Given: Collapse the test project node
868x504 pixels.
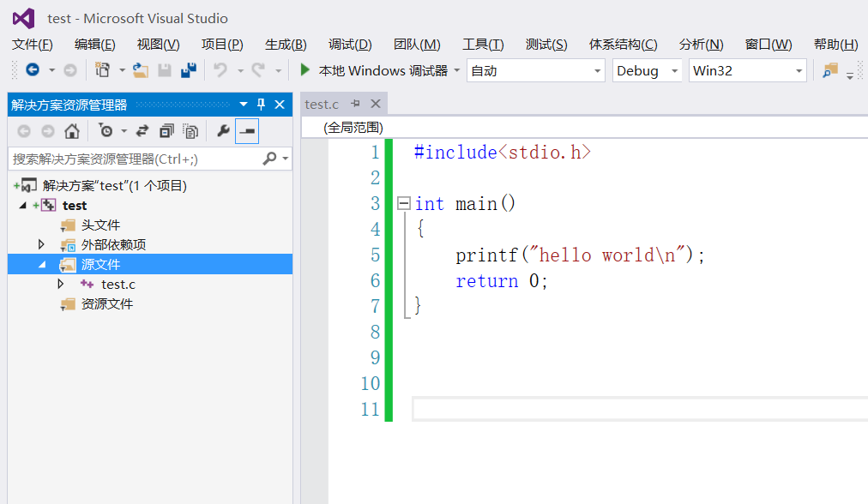Looking at the screenshot, I should click(22, 205).
